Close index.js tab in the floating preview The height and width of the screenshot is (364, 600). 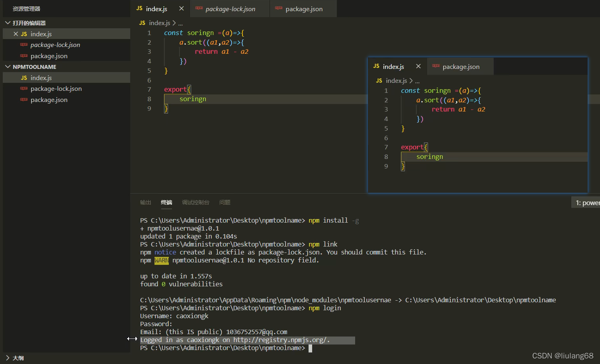point(418,66)
